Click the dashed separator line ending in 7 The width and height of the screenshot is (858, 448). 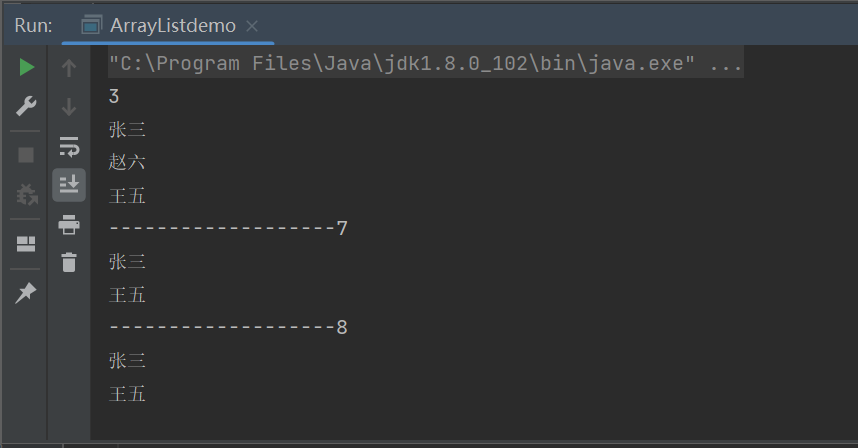point(228,228)
